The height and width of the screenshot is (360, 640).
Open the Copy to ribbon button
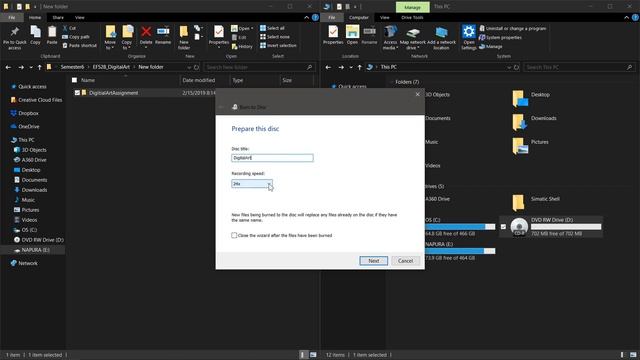point(127,38)
